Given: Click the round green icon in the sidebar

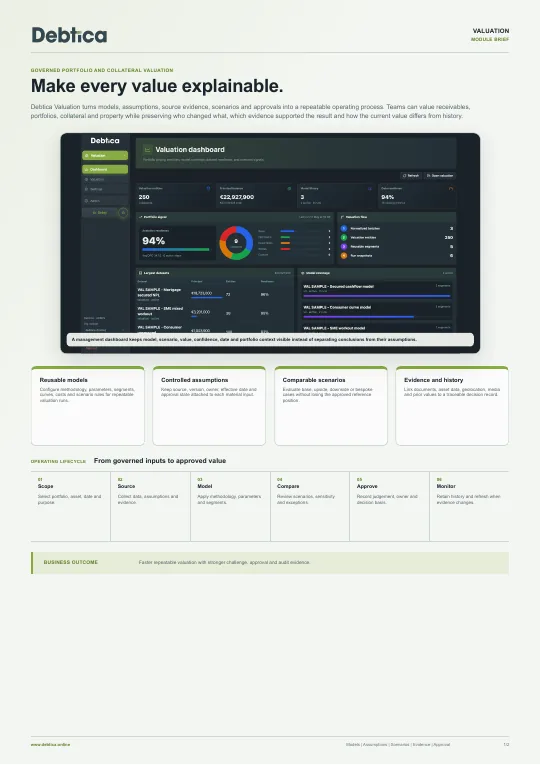Looking at the screenshot, I should 123,213.
